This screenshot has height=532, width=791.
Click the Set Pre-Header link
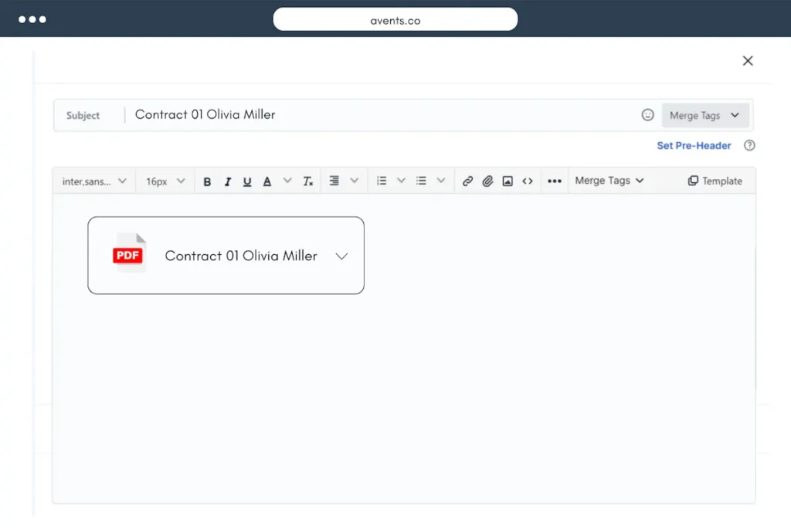pos(694,145)
